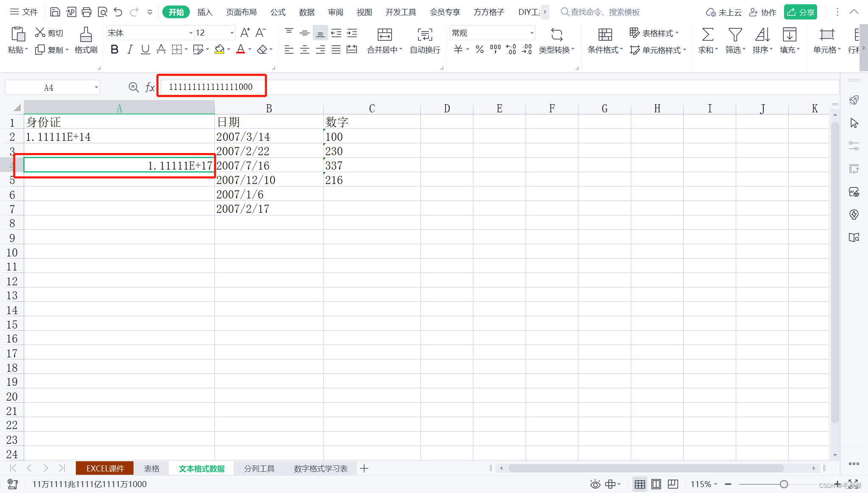868x493 pixels.
Task: Click the Conditional Formatting (条件格式) icon
Action: (605, 35)
